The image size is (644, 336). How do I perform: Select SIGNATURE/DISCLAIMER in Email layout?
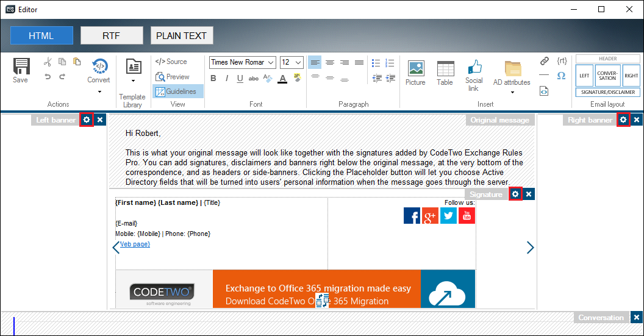pos(607,92)
